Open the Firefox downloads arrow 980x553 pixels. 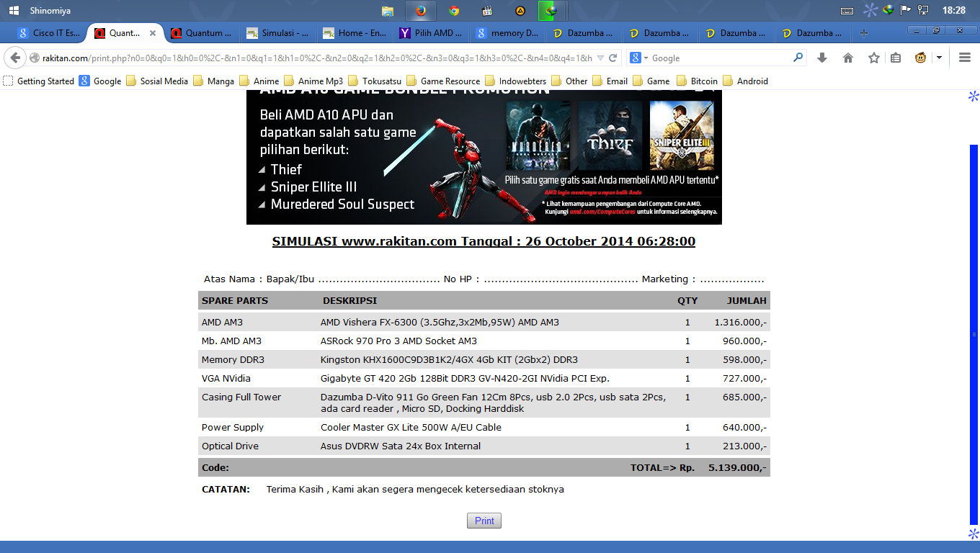tap(822, 58)
